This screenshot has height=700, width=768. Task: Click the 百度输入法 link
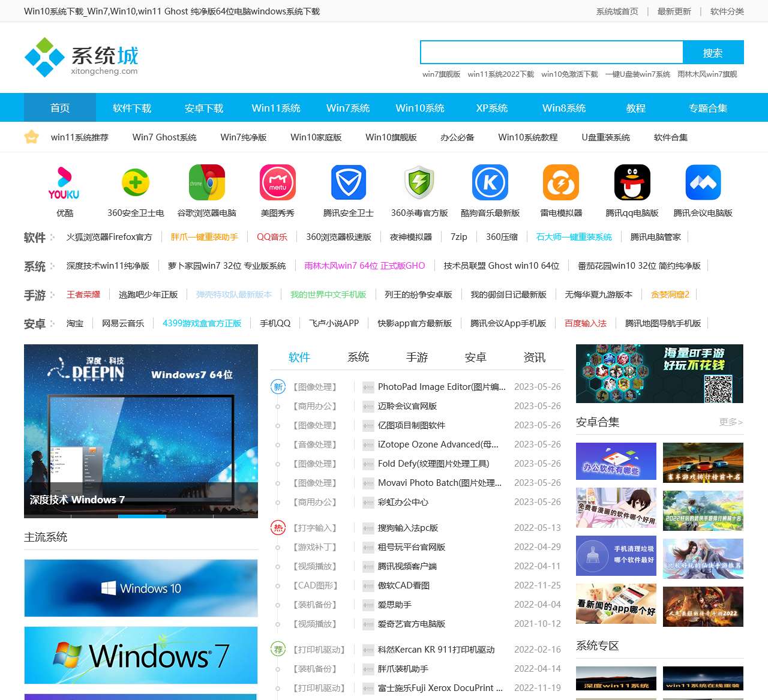(586, 323)
